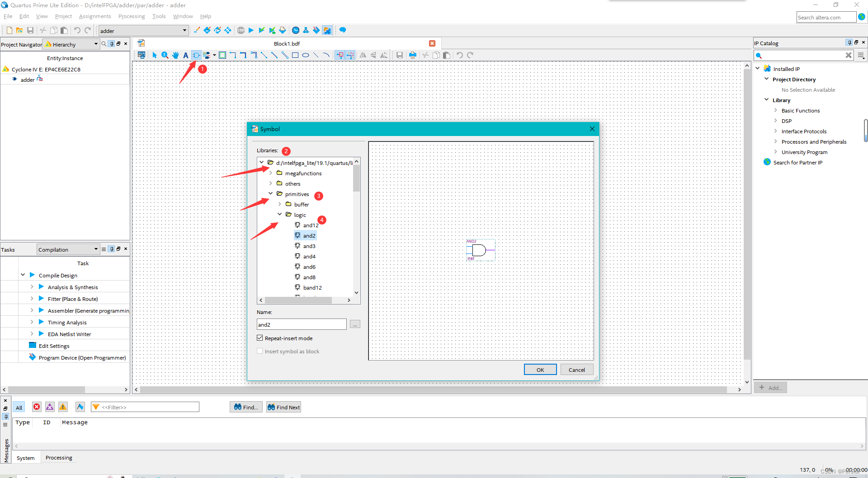Expand the Basic Functions entry in IP Catalog
This screenshot has width=868, height=478.
776,110
